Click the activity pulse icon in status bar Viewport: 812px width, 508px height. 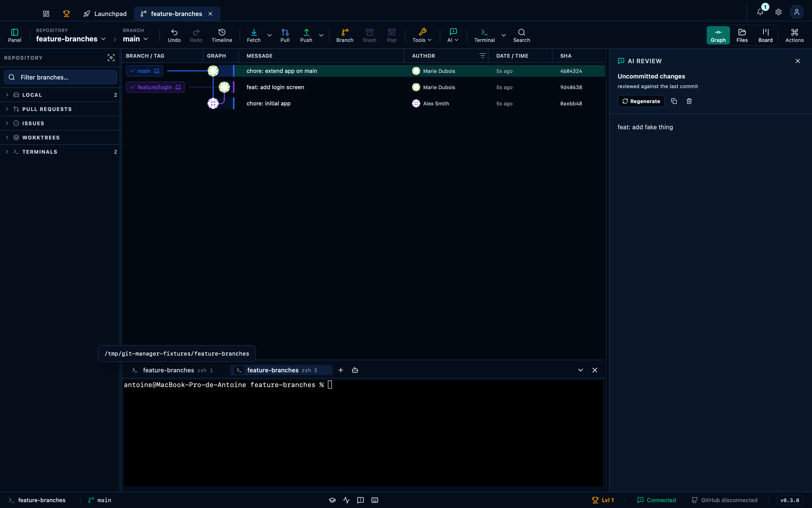coord(347,500)
